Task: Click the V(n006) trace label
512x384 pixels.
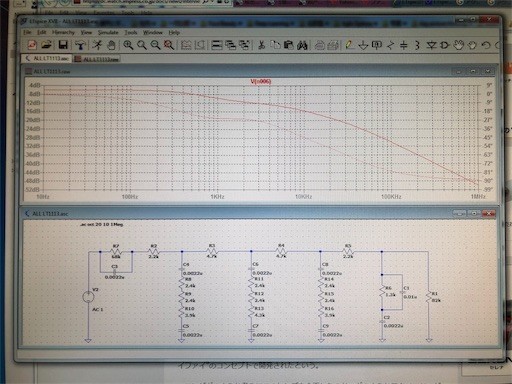Action: click(261, 81)
